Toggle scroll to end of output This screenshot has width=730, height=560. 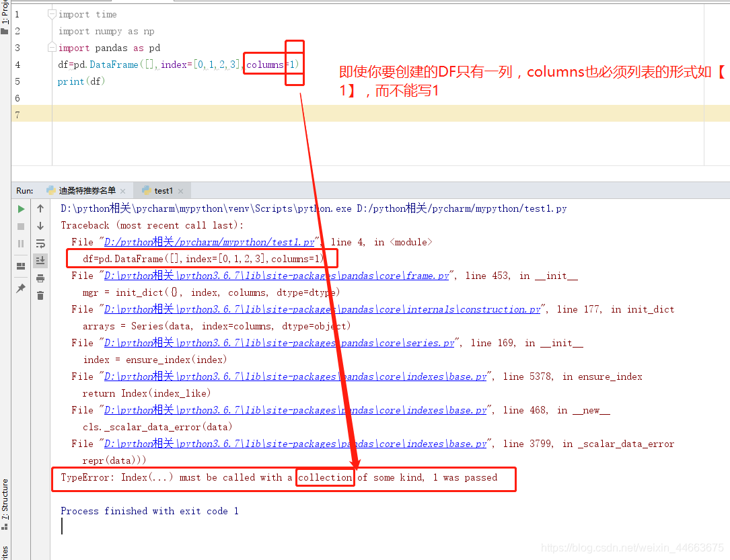40,260
